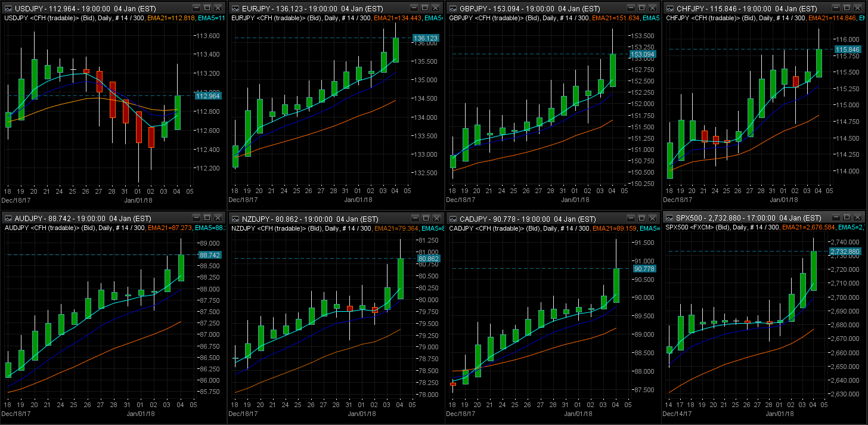Click the CHFJPY chart window icon
The height and width of the screenshot is (425, 868).
(670, 8)
